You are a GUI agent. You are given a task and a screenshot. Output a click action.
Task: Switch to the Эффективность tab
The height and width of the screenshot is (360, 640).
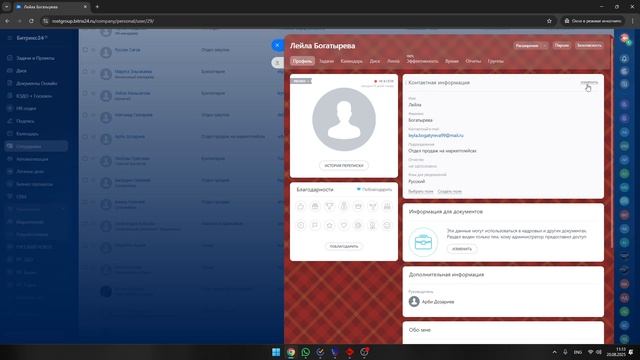[x=422, y=61]
